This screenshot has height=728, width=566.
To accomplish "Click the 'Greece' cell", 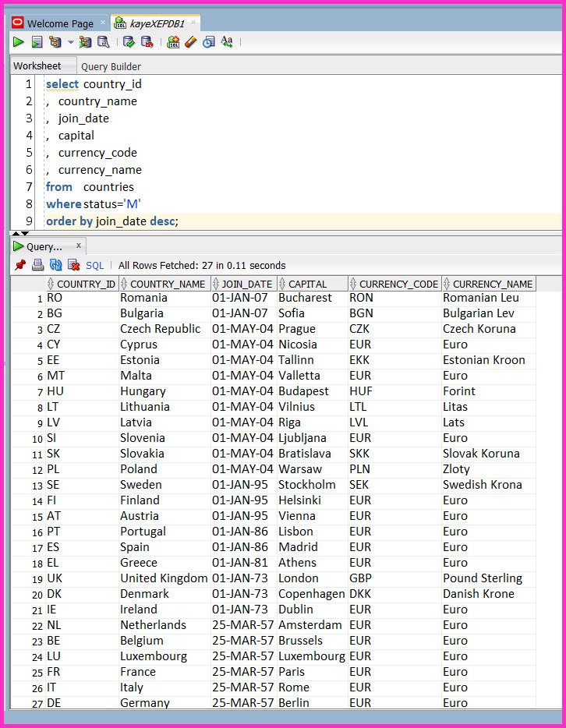I will click(x=164, y=563).
